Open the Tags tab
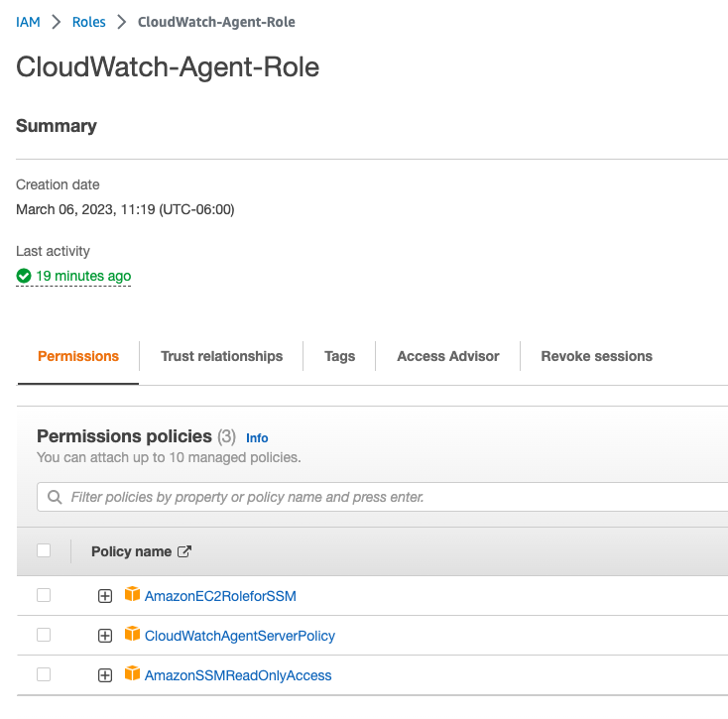The width and height of the screenshot is (728, 719). coord(339,356)
